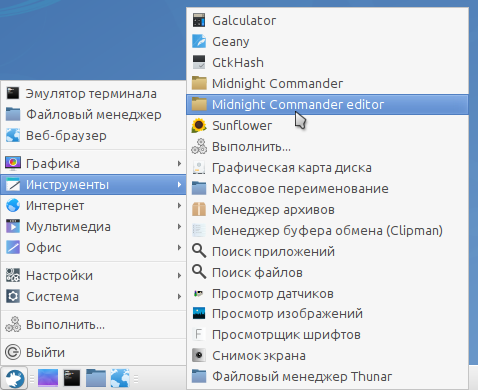Open Графическая карта диска

click(327, 167)
